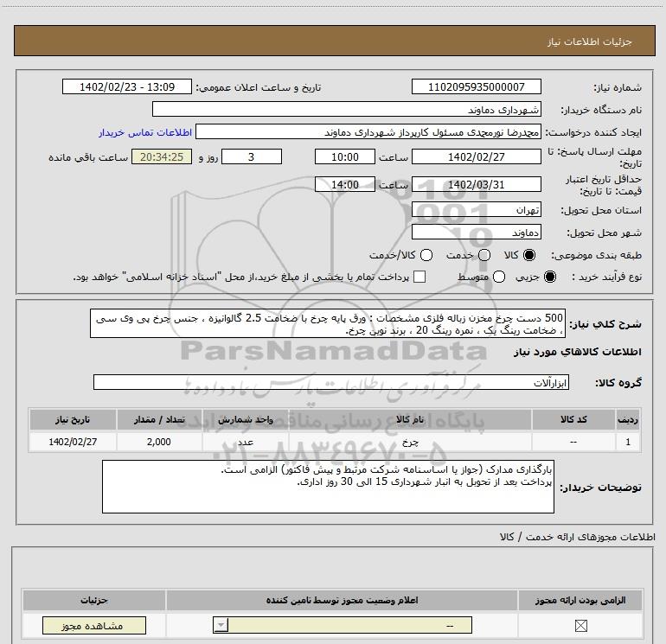
Task: Click the واحد شمارش column header
Action: [246, 419]
